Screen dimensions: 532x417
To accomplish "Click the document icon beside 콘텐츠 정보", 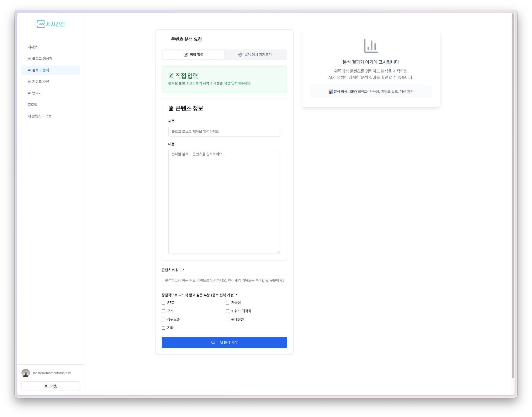I will tap(171, 108).
